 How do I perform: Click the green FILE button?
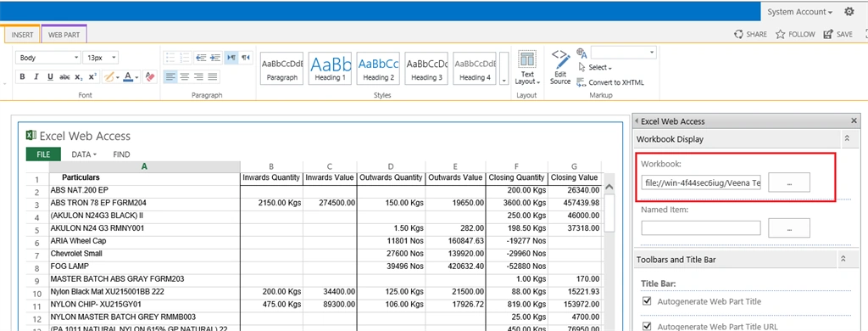click(x=43, y=154)
